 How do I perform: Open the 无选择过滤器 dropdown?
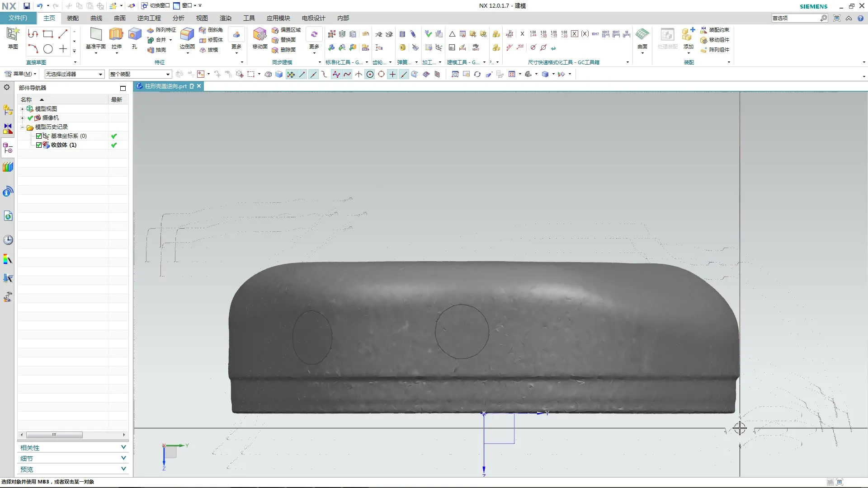74,74
